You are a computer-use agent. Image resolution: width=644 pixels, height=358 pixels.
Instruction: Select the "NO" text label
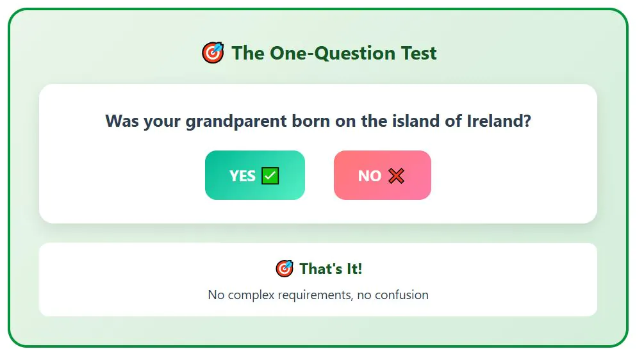[370, 176]
